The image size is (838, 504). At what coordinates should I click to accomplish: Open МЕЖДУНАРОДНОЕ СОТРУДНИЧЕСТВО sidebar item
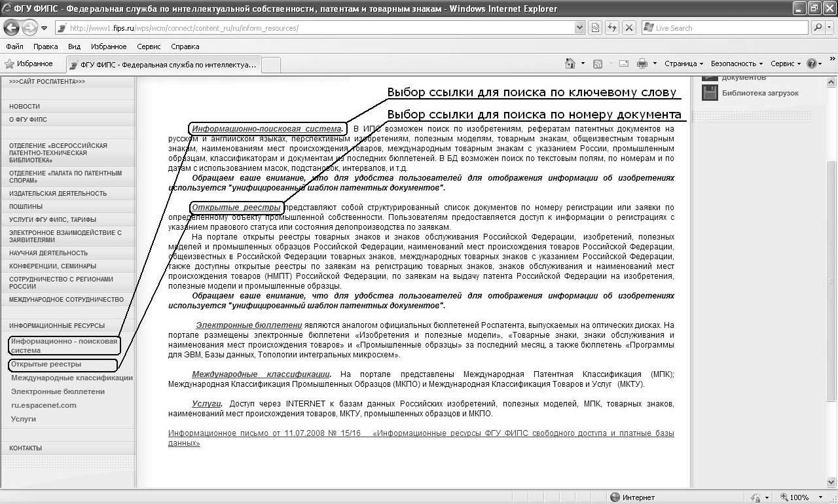point(66,299)
